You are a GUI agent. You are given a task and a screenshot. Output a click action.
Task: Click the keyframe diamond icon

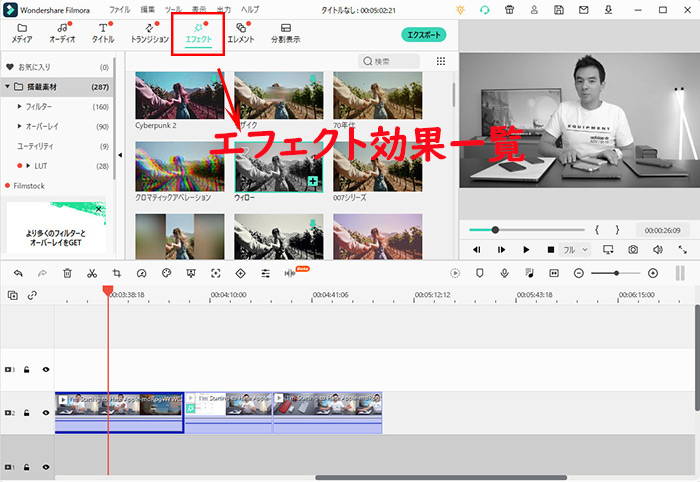(241, 273)
